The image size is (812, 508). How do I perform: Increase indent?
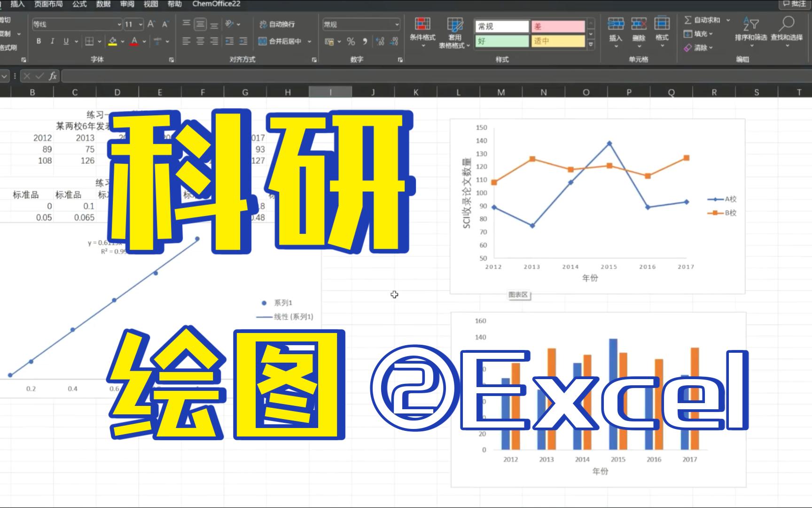(x=243, y=41)
